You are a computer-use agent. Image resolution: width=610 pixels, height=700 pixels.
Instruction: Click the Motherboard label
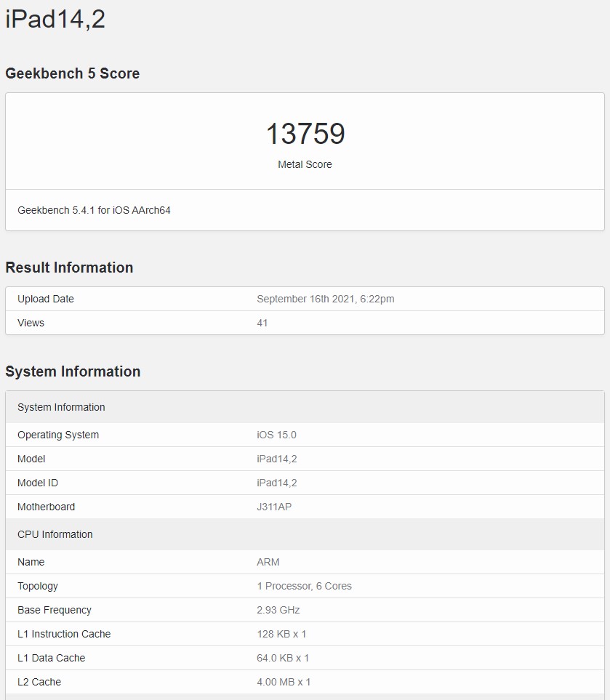click(x=46, y=507)
